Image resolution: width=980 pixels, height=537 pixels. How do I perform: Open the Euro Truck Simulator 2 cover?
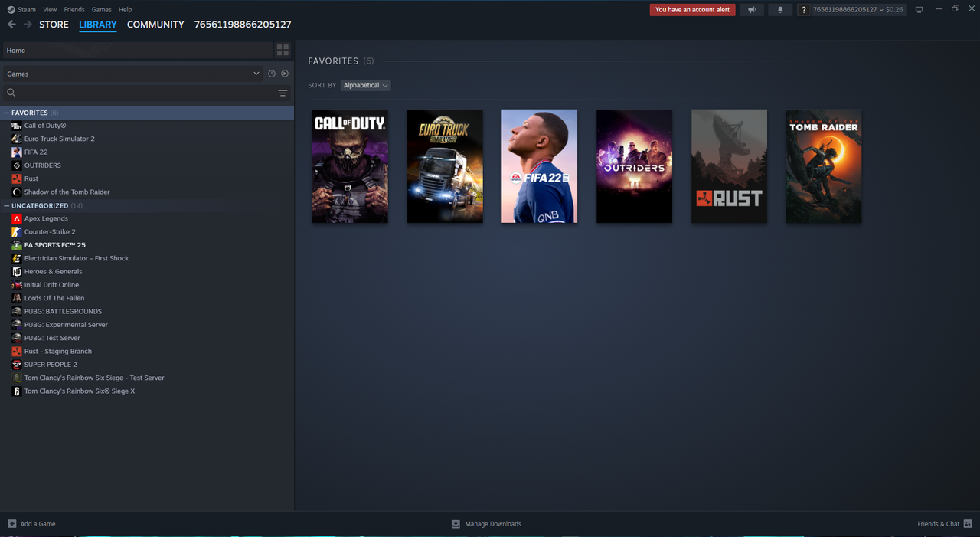[445, 166]
